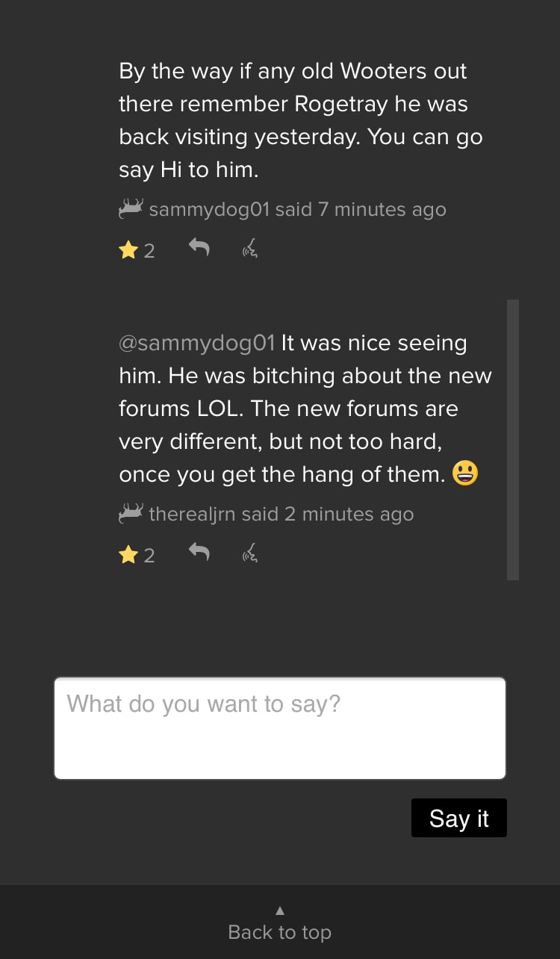Click the star count on sammydog01's comment
This screenshot has width=560, height=959.
149,251
